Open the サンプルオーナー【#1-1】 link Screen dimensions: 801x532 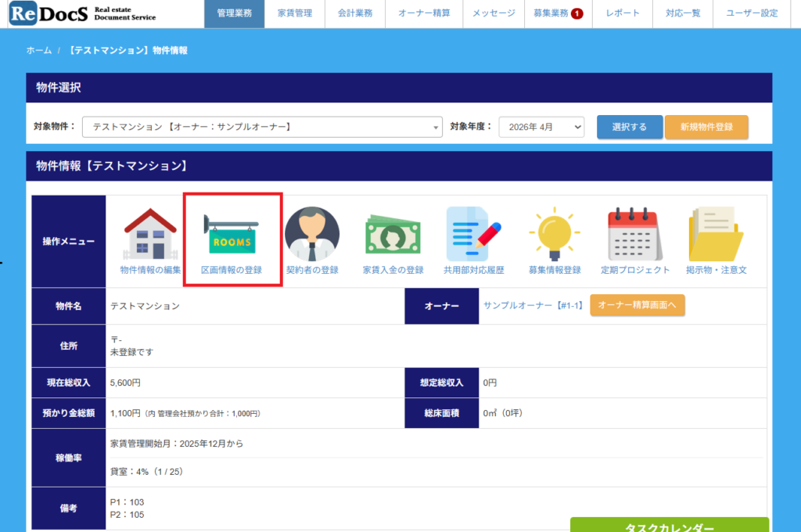(533, 306)
